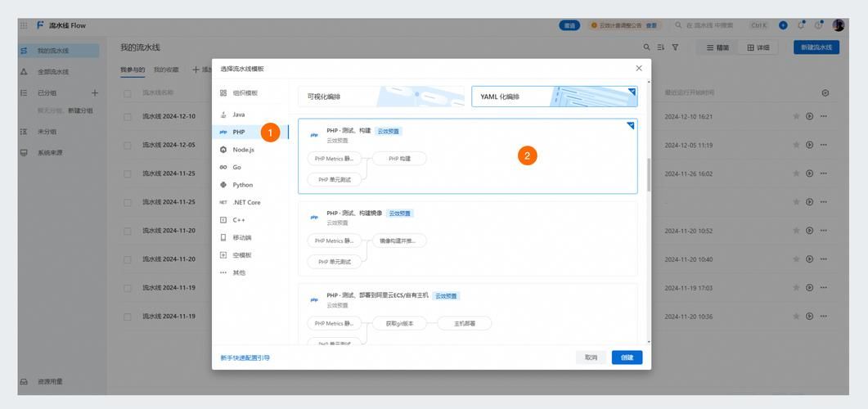Go to 全部流水线 in sidebar

[x=53, y=72]
